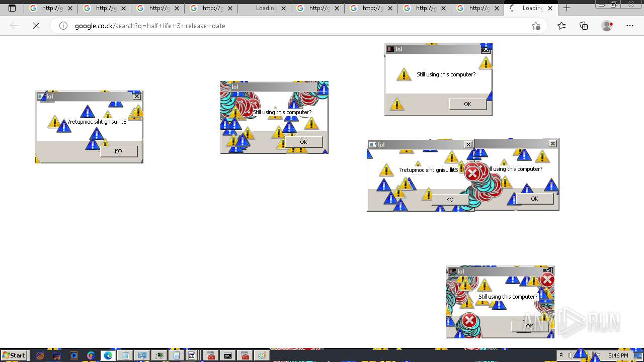This screenshot has height=362, width=644.
Task: Click the large red error X icon between dialogs
Action: coord(472,173)
